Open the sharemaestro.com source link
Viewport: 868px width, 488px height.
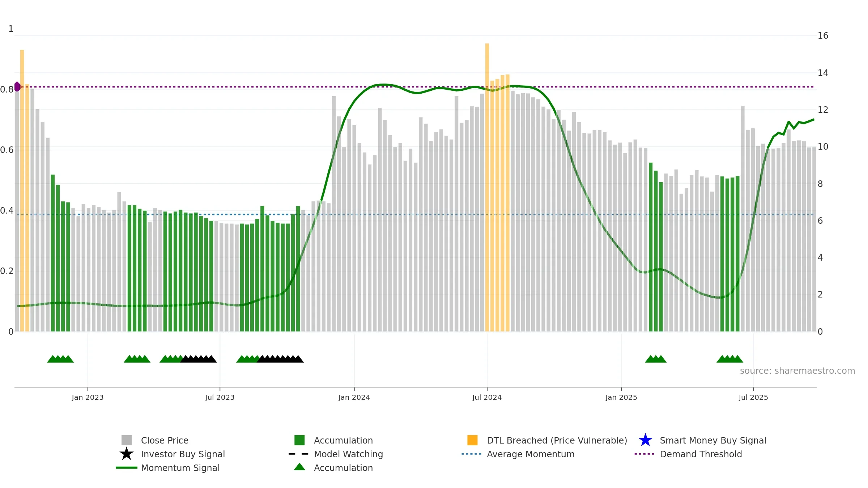point(797,371)
